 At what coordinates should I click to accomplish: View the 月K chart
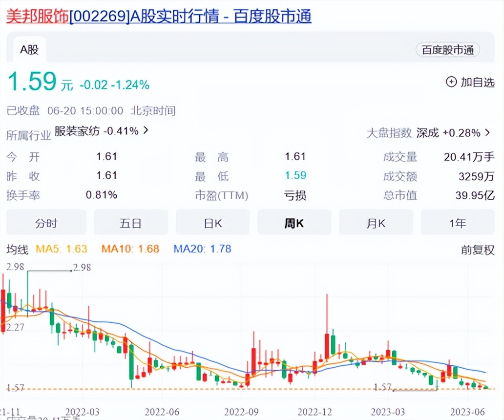click(376, 222)
